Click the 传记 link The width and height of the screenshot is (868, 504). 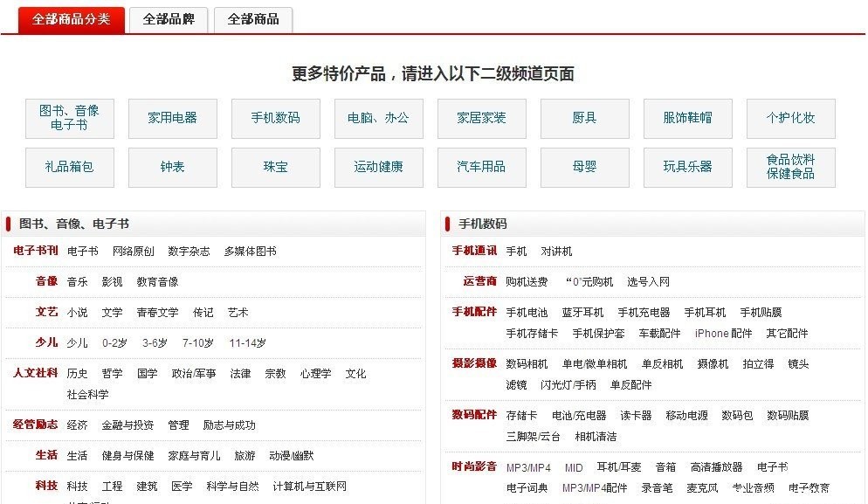[x=203, y=313]
